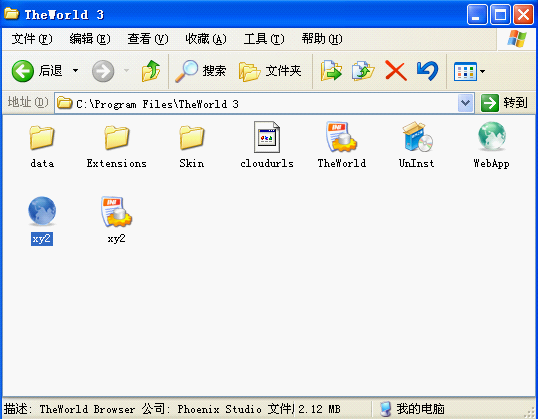Select the UnInst installer icon
The width and height of the screenshot is (539, 420).
point(417,145)
